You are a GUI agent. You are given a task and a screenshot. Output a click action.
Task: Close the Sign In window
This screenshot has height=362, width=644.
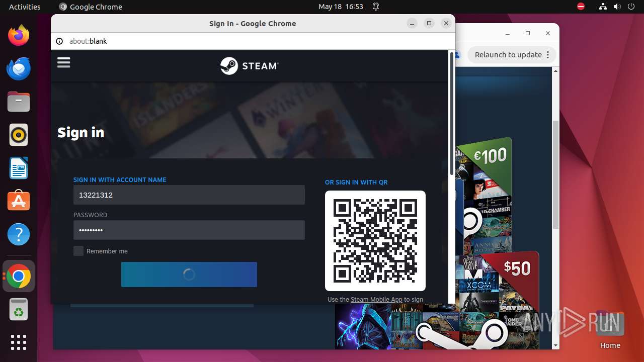[x=446, y=24]
